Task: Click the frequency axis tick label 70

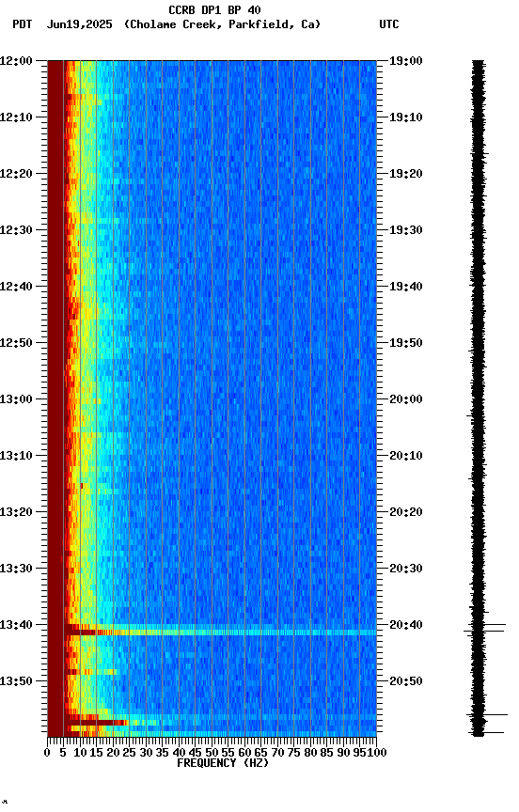Action: click(x=277, y=753)
